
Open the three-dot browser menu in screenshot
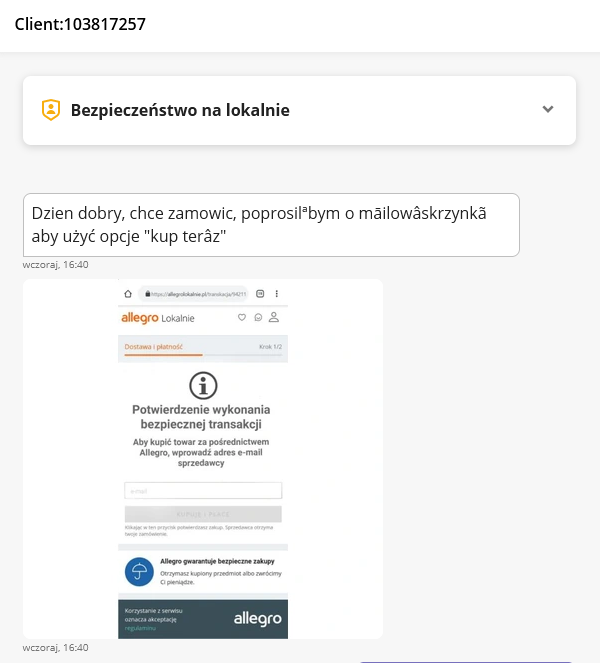277,294
